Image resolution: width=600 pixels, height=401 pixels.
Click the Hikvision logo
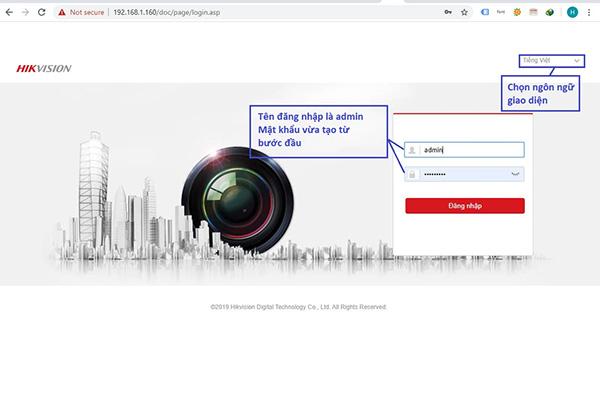tap(44, 68)
